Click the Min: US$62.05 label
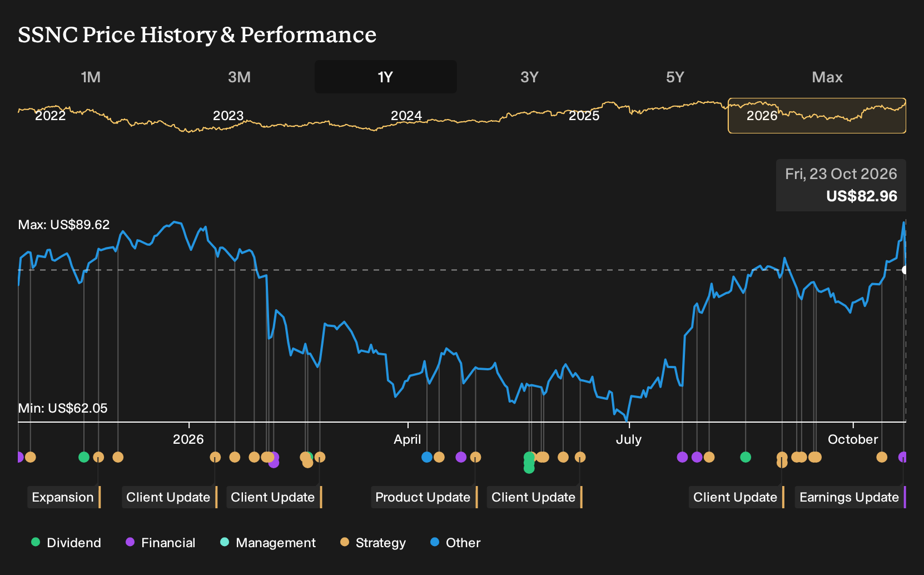Viewport: 924px width, 575px height. point(63,408)
